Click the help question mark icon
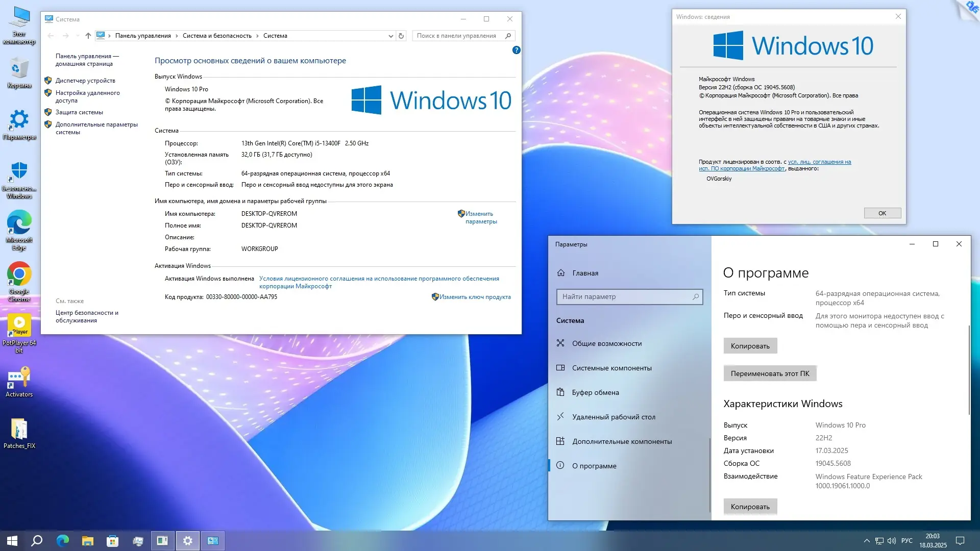The width and height of the screenshot is (980, 551). pos(516,50)
